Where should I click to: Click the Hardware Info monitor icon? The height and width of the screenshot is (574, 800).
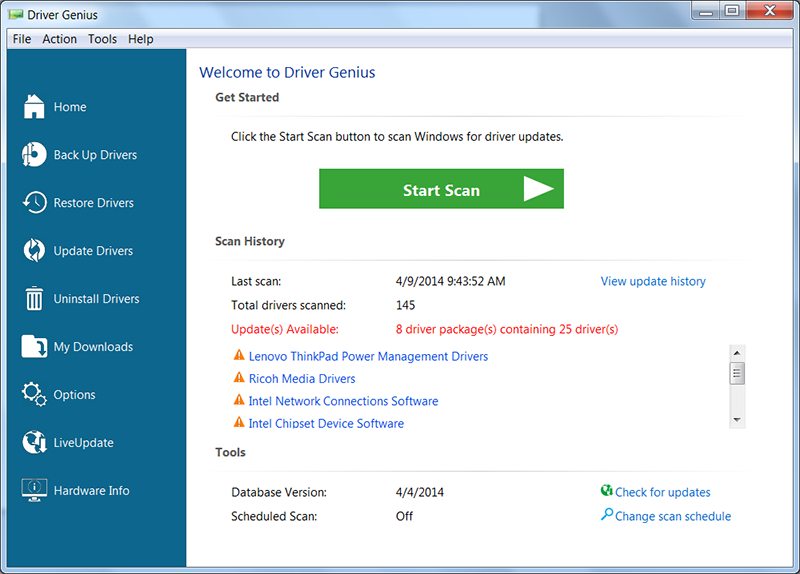point(34,490)
